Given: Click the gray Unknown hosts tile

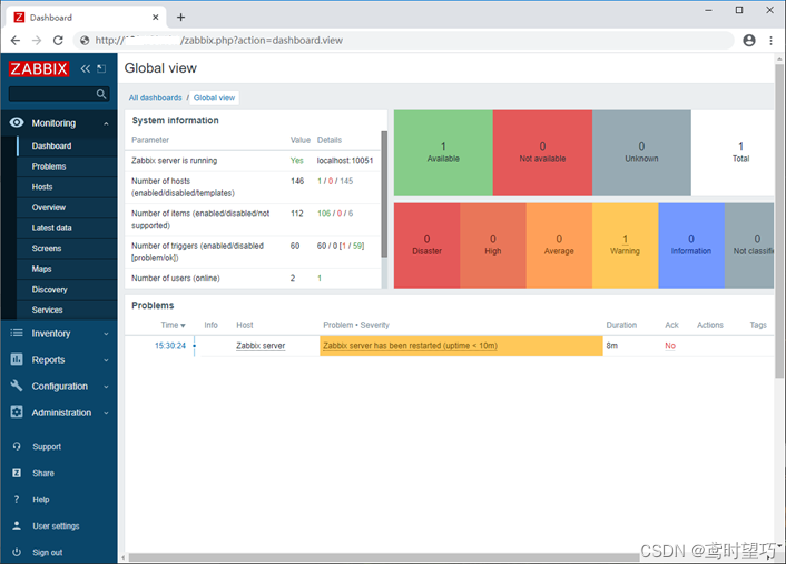Looking at the screenshot, I should 641,153.
